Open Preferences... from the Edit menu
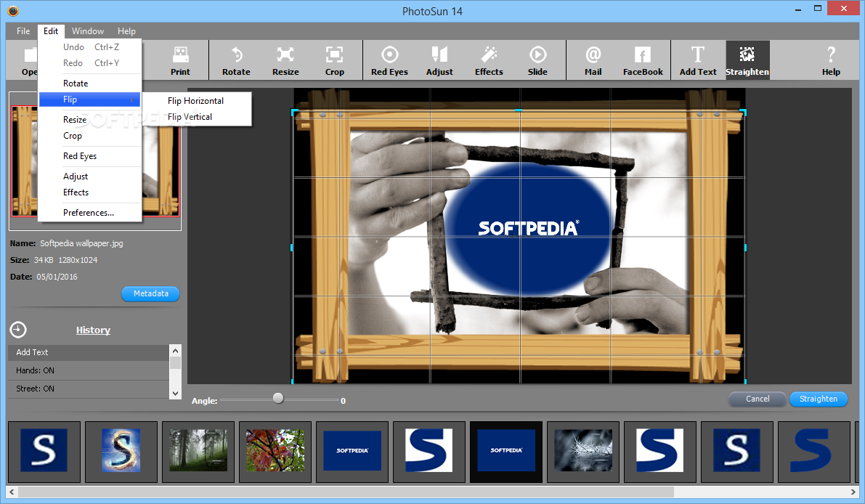Viewport: 865px width, 504px height. (90, 213)
